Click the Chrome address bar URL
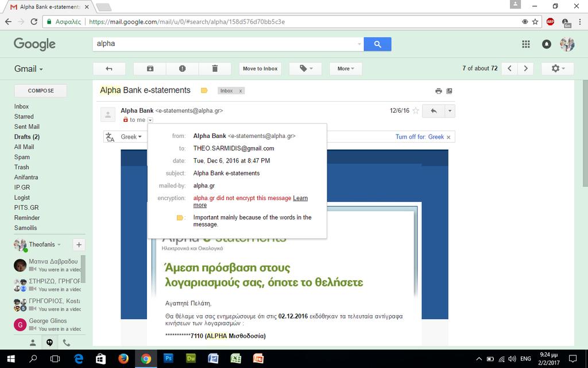Screen dimensions: 588x368 click(x=187, y=22)
